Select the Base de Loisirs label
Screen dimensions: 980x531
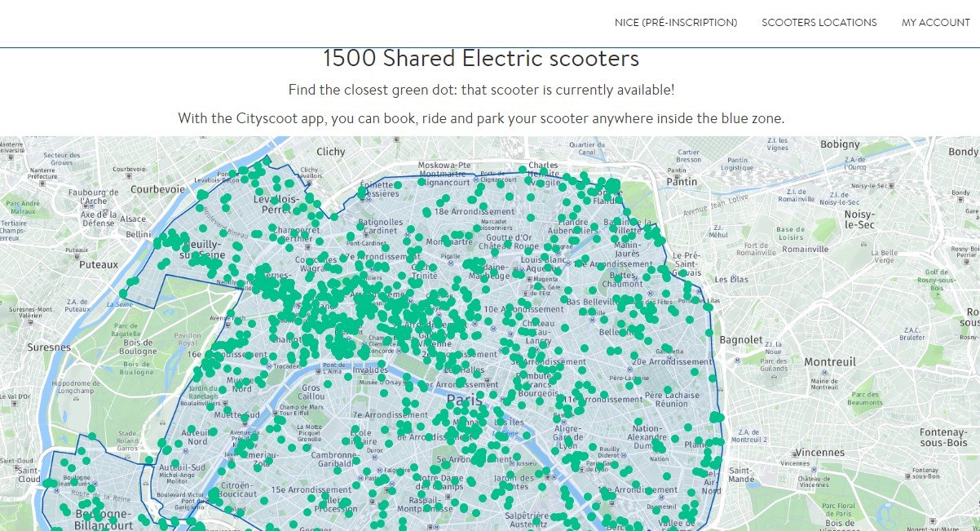click(791, 233)
